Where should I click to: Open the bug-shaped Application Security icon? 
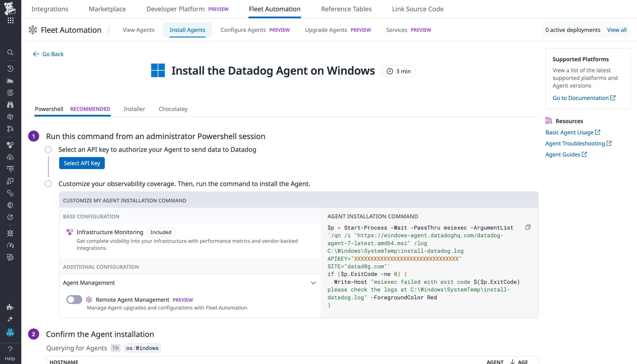coord(10,233)
